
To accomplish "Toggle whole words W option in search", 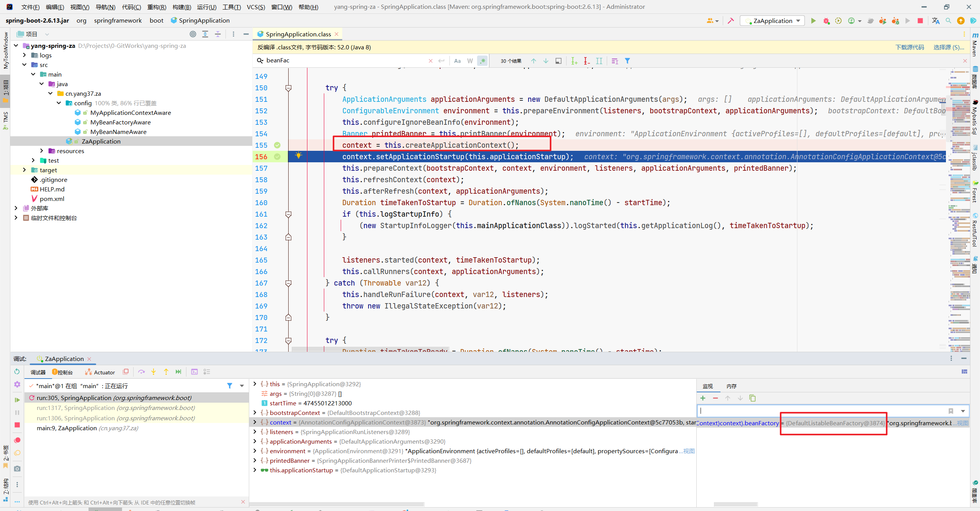I will click(x=470, y=61).
